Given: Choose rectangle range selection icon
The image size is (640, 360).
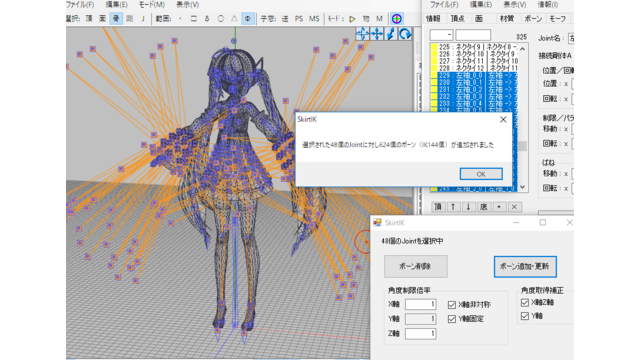Looking at the screenshot, I should point(194,19).
